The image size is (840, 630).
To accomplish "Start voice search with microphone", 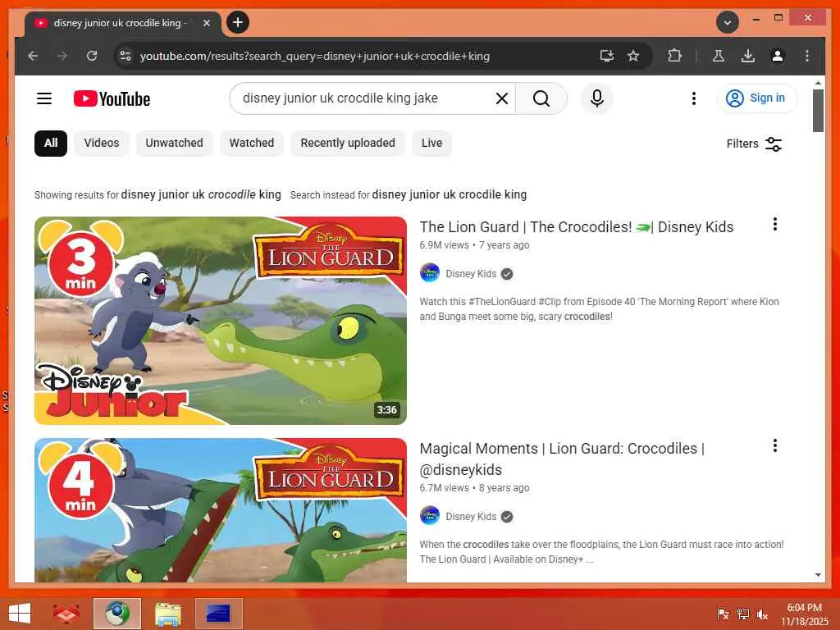I will tap(597, 98).
